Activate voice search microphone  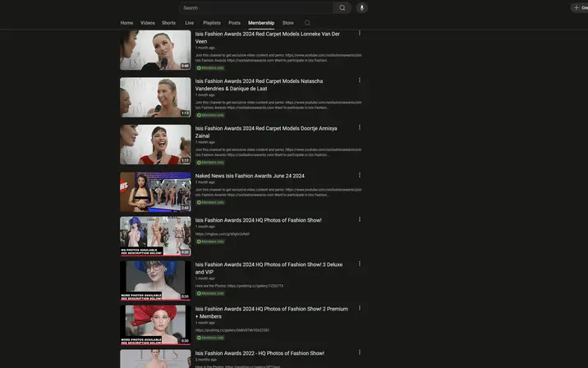pos(362,8)
